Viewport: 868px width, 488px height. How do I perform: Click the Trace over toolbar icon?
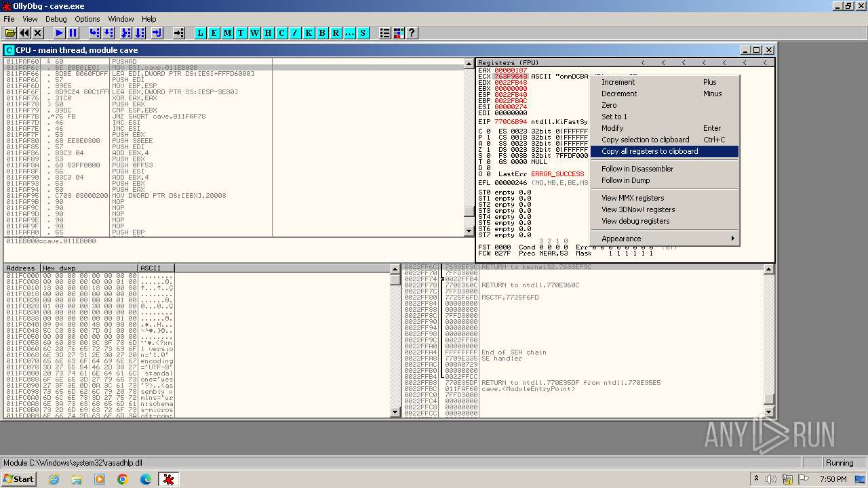pyautogui.click(x=140, y=33)
